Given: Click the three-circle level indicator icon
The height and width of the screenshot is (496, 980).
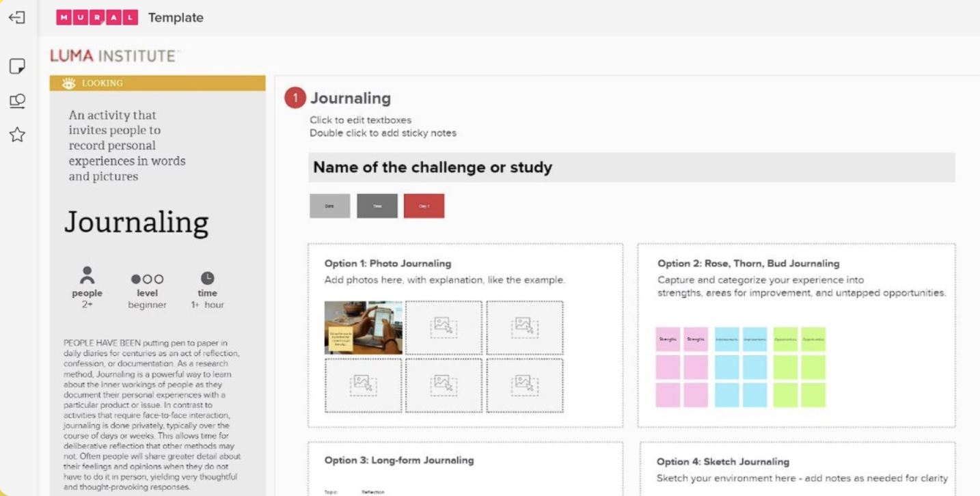Looking at the screenshot, I should (x=147, y=279).
